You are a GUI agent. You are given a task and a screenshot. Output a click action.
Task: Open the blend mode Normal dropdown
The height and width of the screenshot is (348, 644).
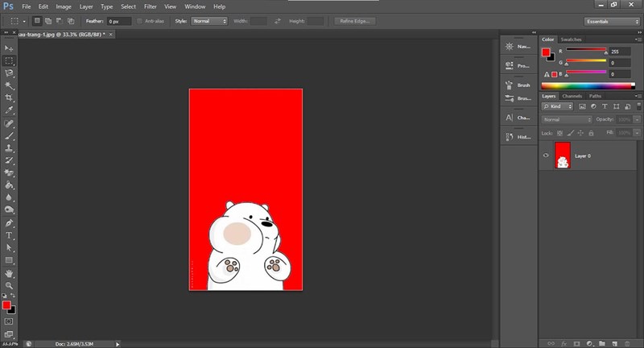(x=567, y=119)
